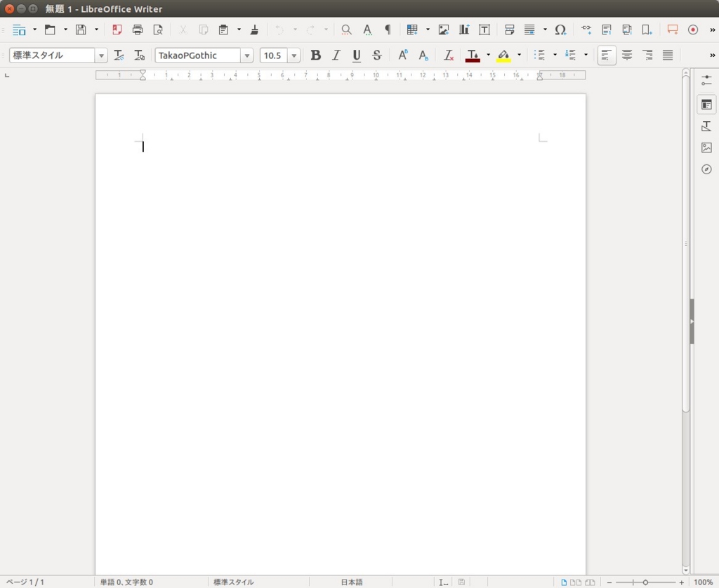Expand the recent documents dropdown arrow
The width and height of the screenshot is (719, 588).
[x=65, y=30]
